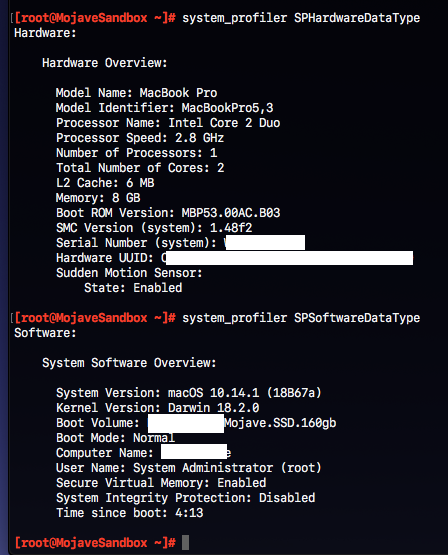Click the redacted Serial Number box

coord(265,242)
